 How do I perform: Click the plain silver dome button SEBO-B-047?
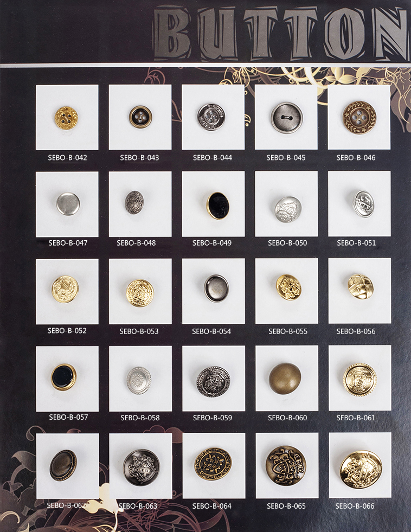click(x=68, y=203)
